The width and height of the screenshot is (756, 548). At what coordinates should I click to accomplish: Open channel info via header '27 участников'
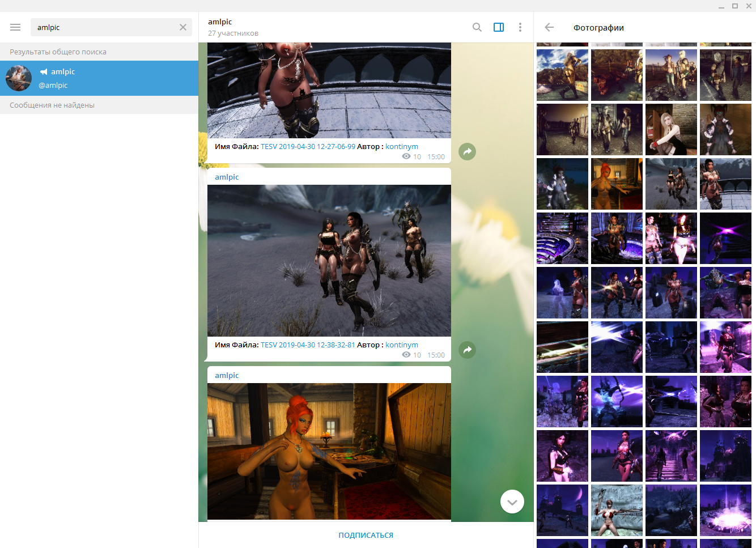coord(233,33)
